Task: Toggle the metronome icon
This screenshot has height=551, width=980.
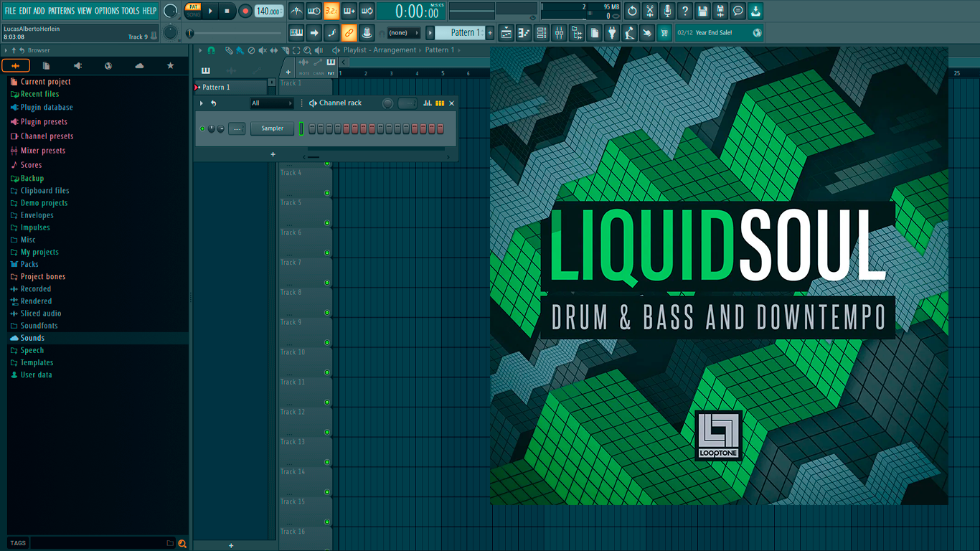Action: click(296, 11)
